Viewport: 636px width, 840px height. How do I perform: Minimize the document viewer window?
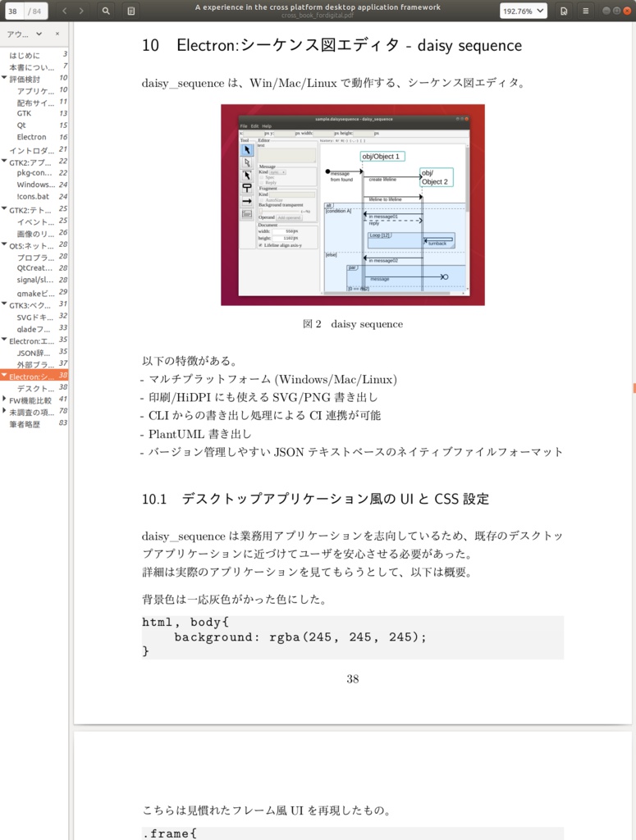[606, 11]
